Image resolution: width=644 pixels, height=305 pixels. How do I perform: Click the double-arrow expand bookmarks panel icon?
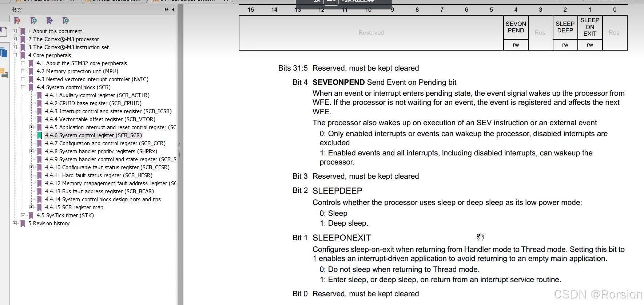tap(166, 9)
